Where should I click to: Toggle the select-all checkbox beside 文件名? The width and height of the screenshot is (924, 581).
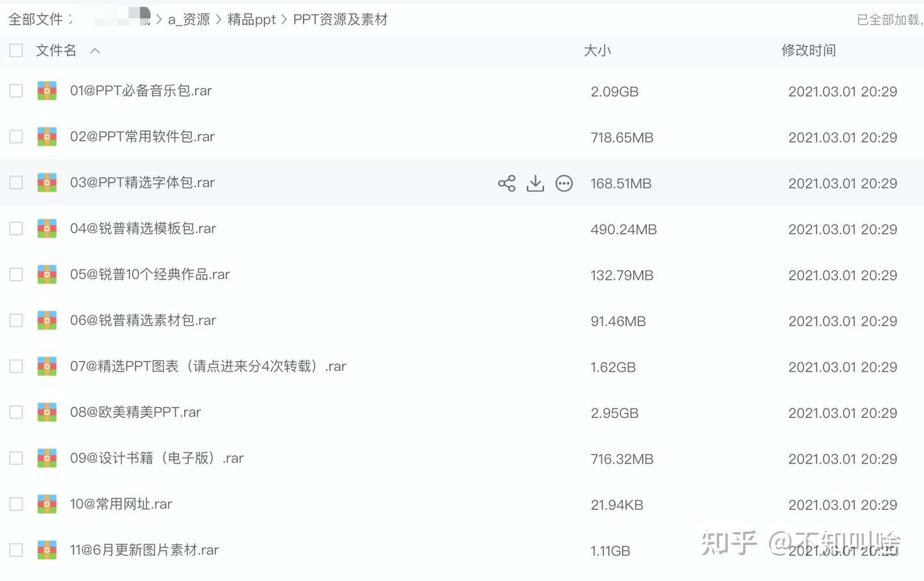(16, 50)
